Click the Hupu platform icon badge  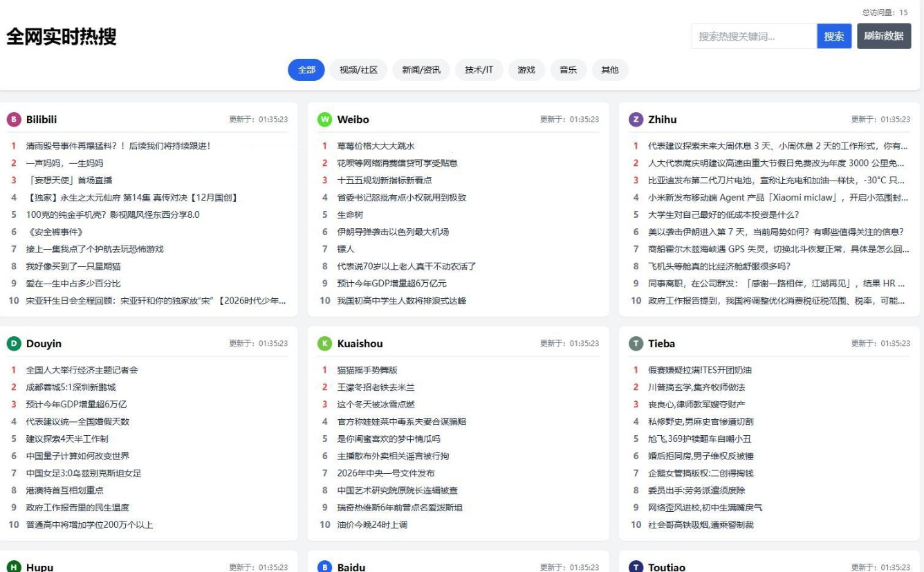(14, 566)
